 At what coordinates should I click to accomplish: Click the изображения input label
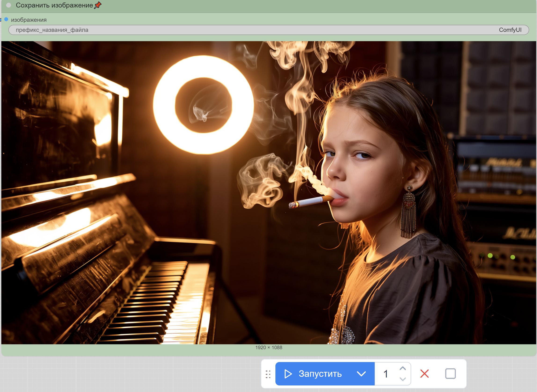click(x=29, y=20)
